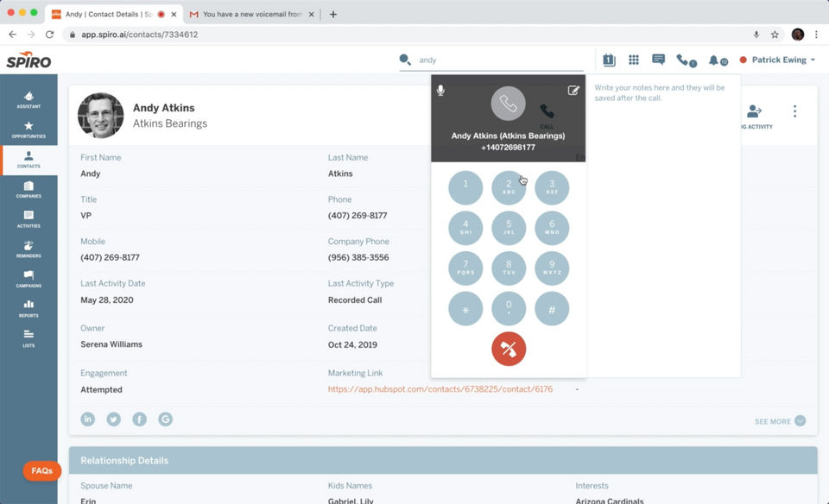Open Lists in the sidebar
Viewport: 829px width, 504px height.
coord(28,338)
